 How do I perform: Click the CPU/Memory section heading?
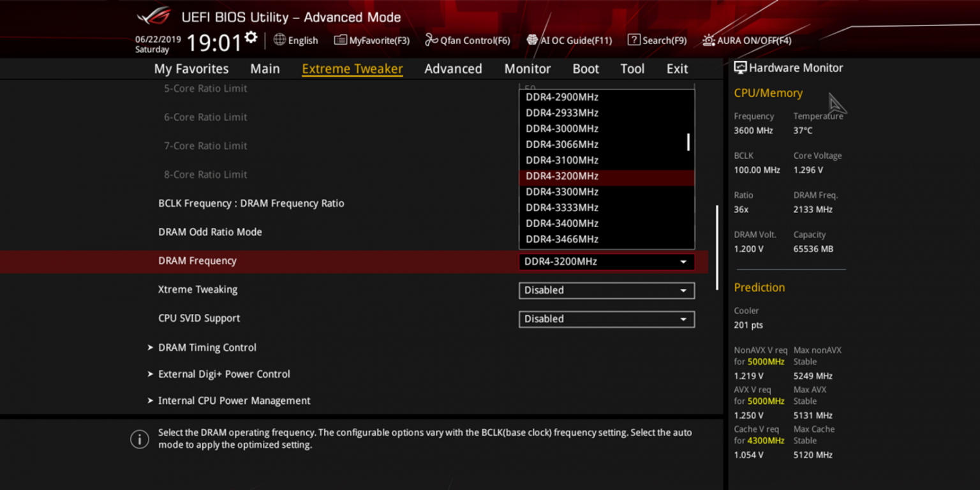click(768, 93)
